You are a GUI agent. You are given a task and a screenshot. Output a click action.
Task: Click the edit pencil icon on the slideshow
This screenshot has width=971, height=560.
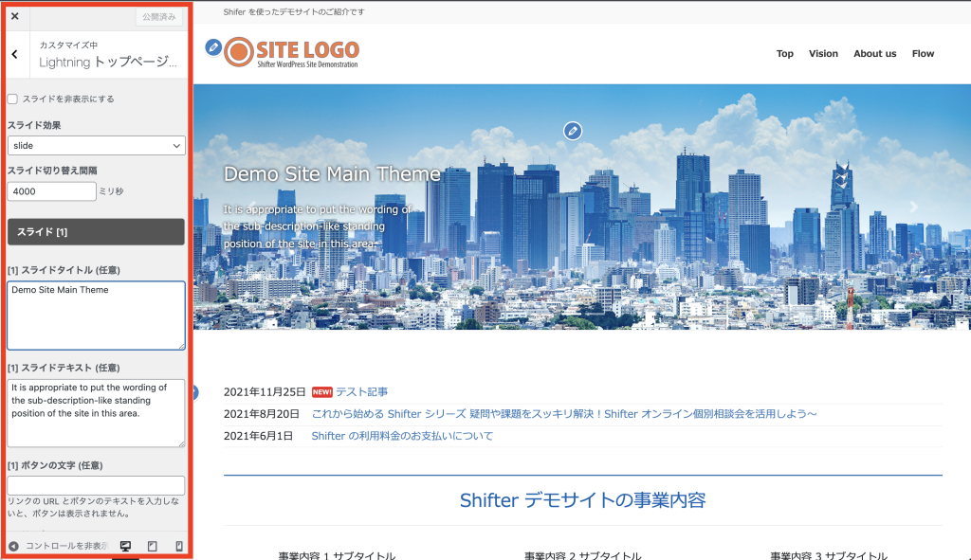572,131
